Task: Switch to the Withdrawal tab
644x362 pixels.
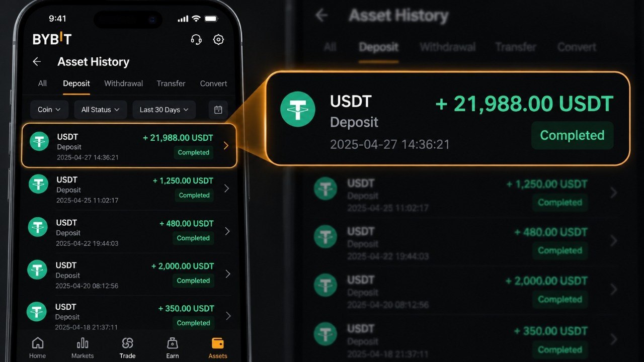Action: coord(123,83)
